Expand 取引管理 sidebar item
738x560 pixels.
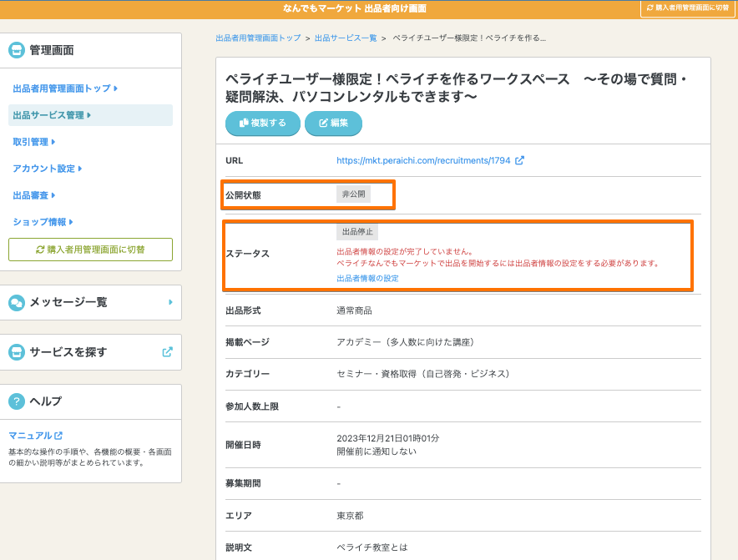33,142
